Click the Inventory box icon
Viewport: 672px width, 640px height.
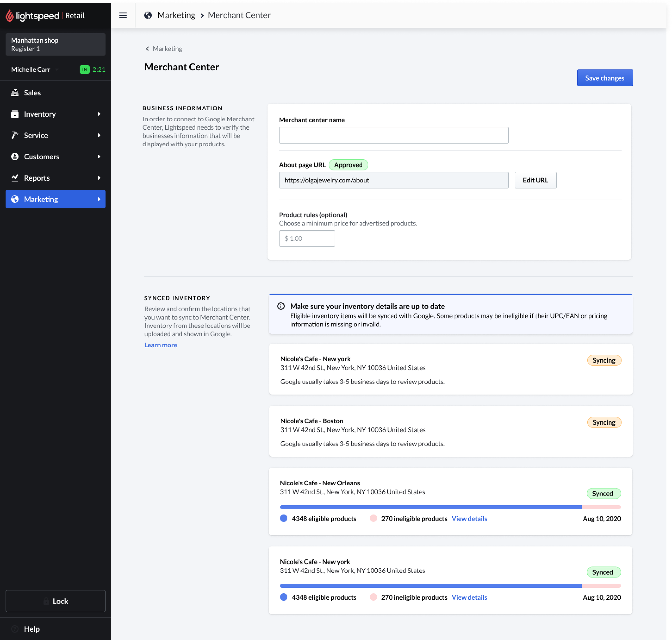coord(15,114)
